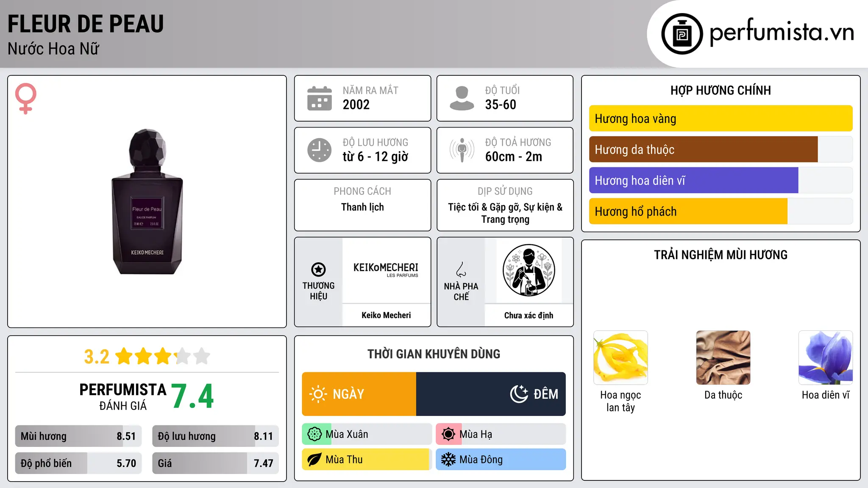Viewport: 868px width, 488px height.
Task: Click the Mùi hương 8.51 score bar
Action: tap(78, 436)
